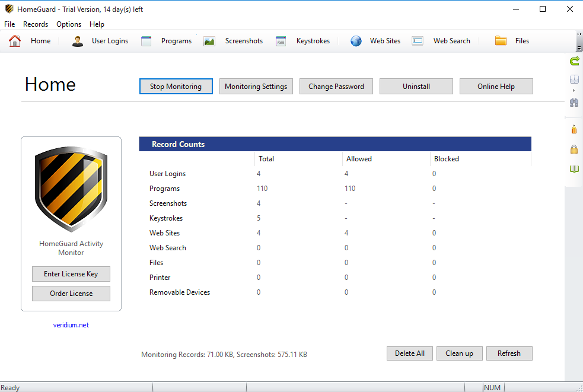Click the Files folder icon
The width and height of the screenshot is (583, 392).
click(501, 40)
